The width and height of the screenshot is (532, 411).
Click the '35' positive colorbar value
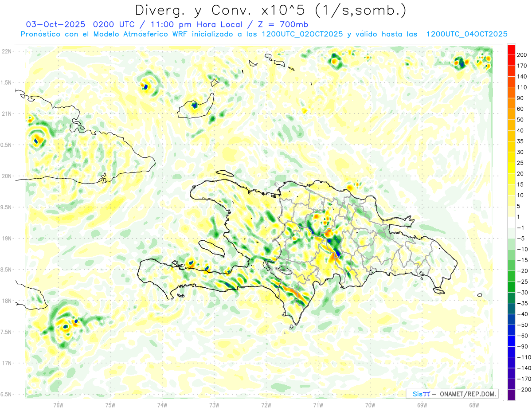520,141
